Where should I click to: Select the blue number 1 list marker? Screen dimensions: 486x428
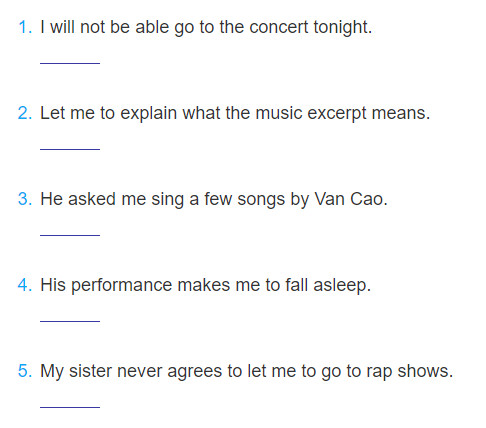tap(25, 27)
